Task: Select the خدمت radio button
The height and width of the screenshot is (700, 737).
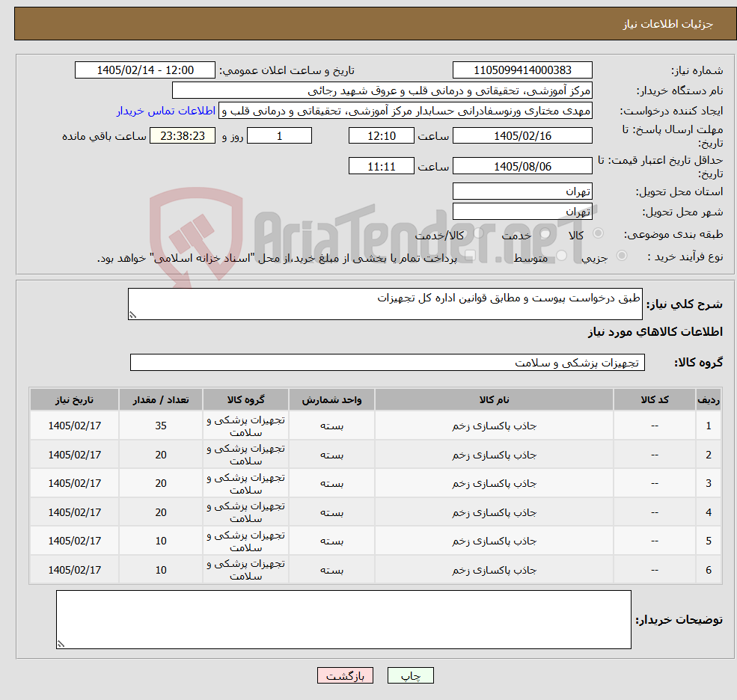Action: 545,233
